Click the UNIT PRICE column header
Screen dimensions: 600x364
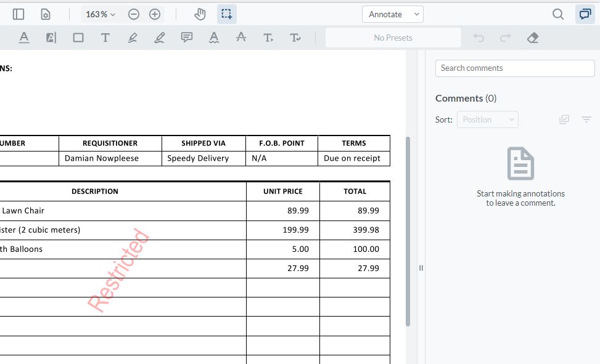click(x=283, y=192)
